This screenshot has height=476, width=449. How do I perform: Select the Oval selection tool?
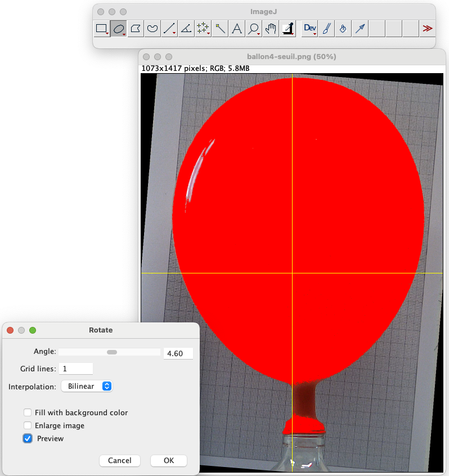click(119, 29)
